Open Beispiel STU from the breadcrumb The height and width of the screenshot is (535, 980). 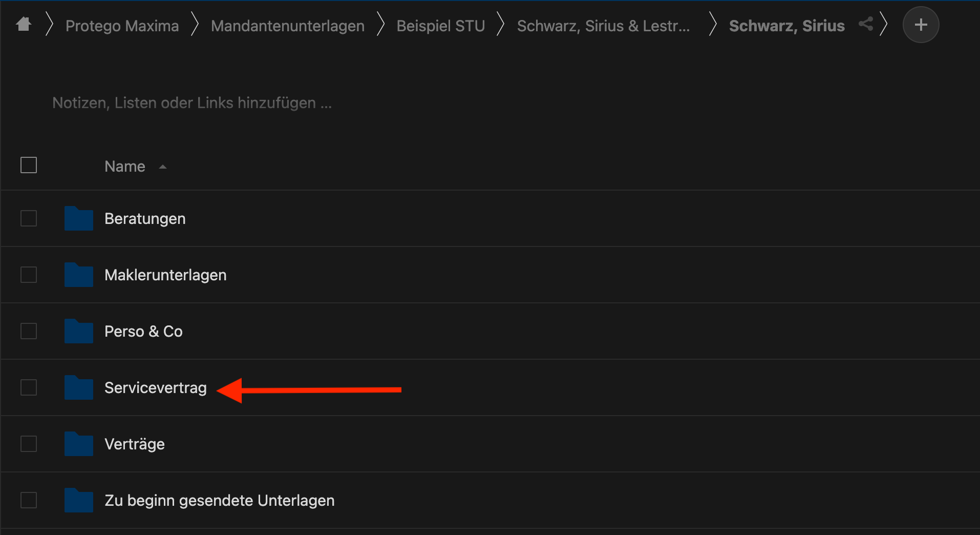[440, 25]
